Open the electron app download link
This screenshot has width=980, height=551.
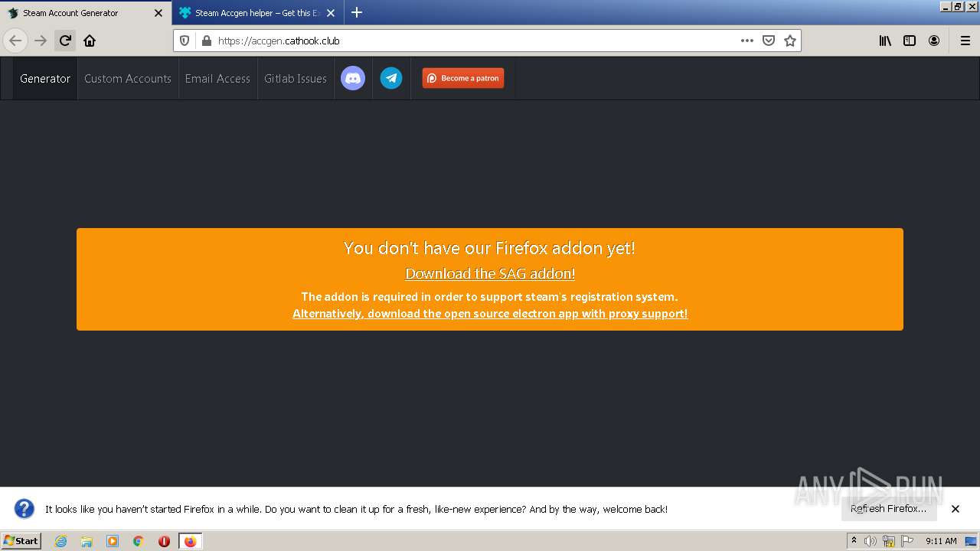490,314
